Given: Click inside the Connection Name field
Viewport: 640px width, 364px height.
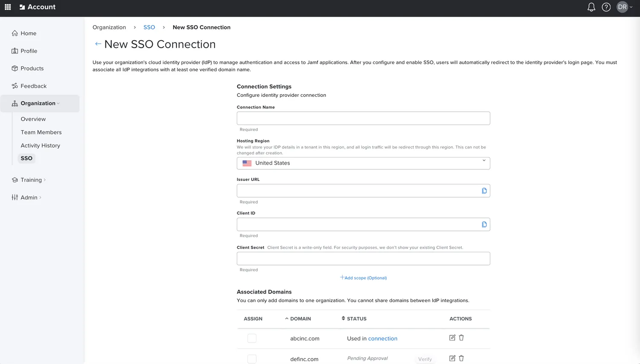Looking at the screenshot, I should coord(363,118).
